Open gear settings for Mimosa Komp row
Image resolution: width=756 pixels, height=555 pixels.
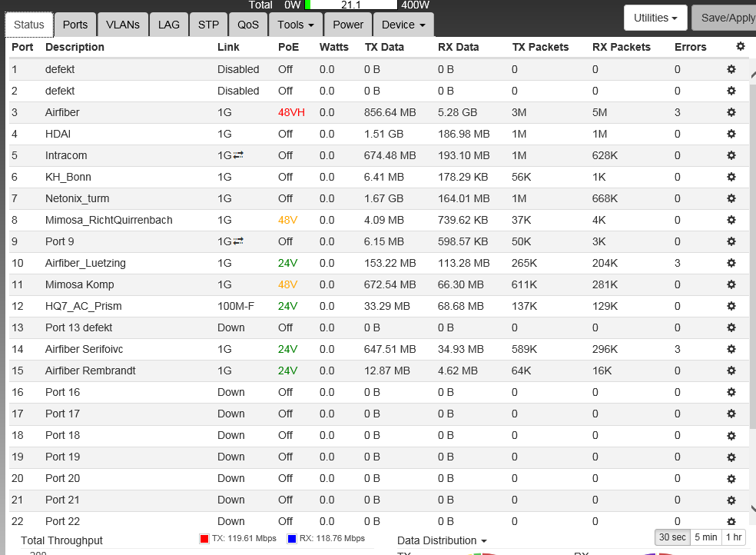(731, 284)
